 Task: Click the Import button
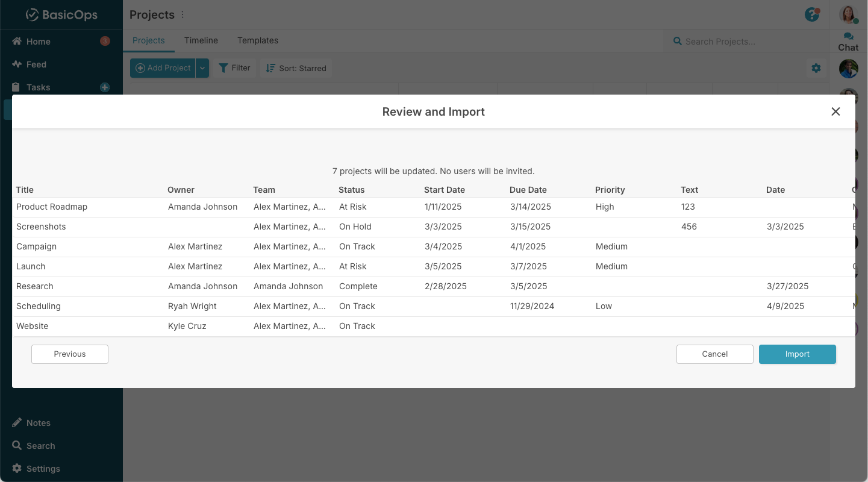pyautogui.click(x=797, y=354)
